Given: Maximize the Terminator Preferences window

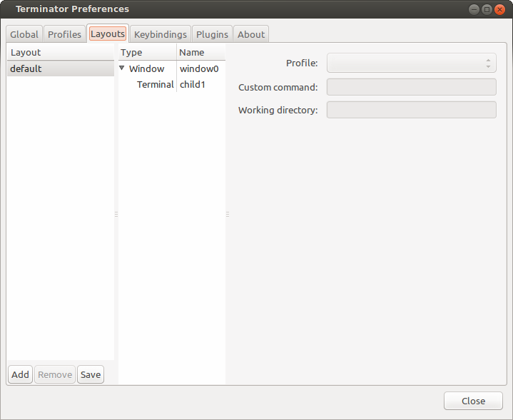Looking at the screenshot, I should click(487, 9).
